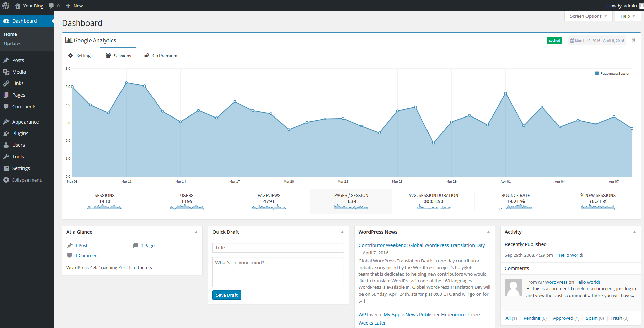Click the Appearance paintbrush icon
Viewport: 644px width, 328px height.
pos(6,122)
